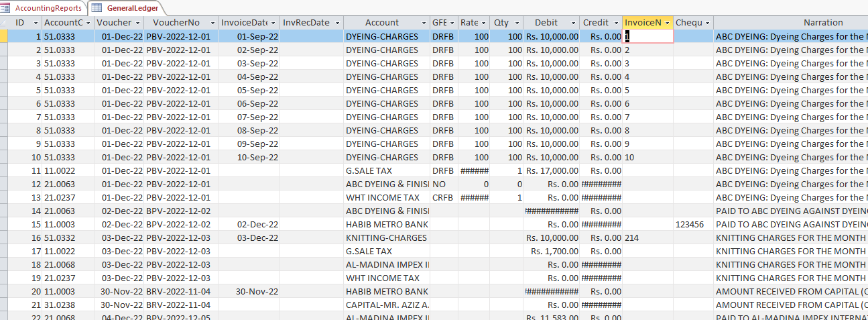The image size is (868, 320).
Task: Expand the Credit column dropdown arrow
Action: click(x=617, y=23)
